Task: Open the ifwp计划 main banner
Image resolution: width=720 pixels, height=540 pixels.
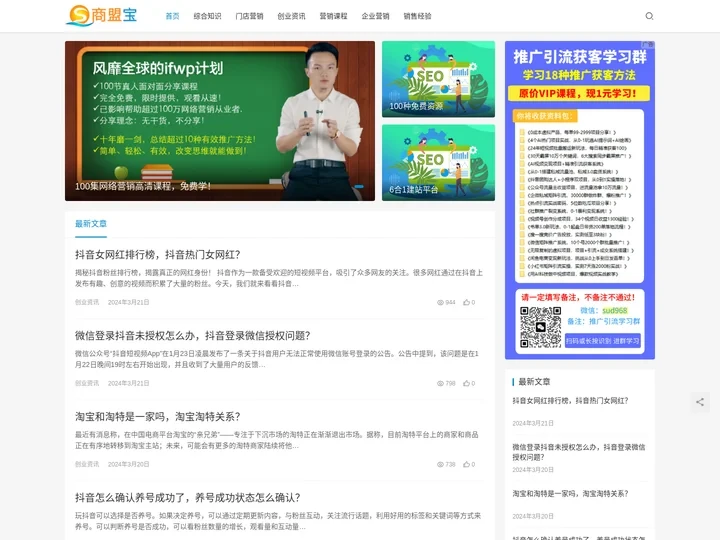Action: pyautogui.click(x=220, y=121)
